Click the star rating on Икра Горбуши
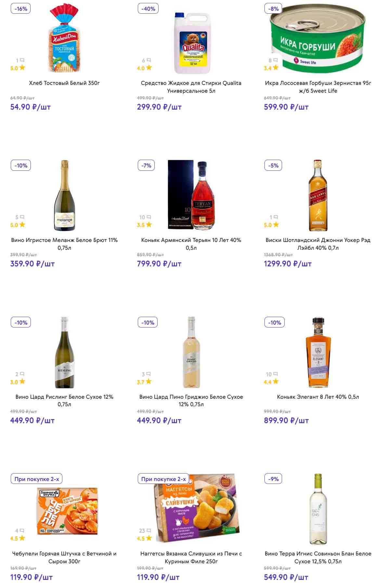Screen dimensions: 386x588 [276, 68]
